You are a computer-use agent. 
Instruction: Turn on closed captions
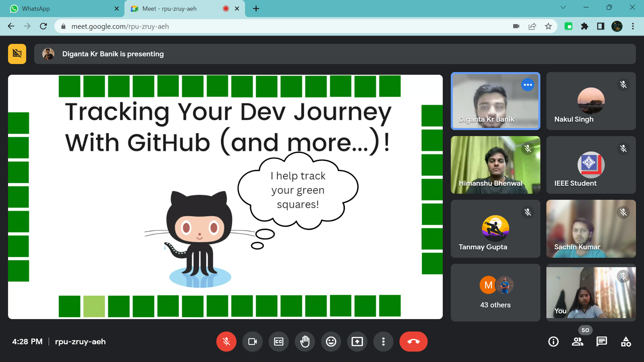pos(279,342)
